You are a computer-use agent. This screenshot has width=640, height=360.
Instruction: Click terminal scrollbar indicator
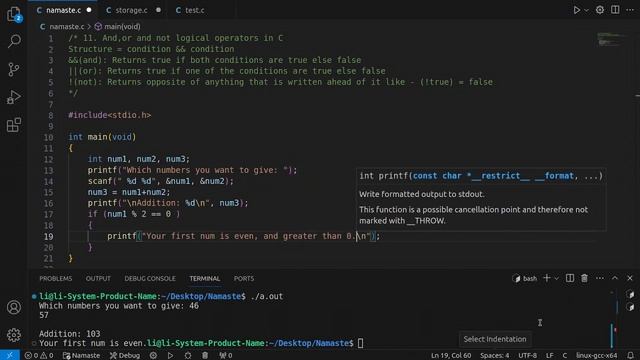coord(612,335)
